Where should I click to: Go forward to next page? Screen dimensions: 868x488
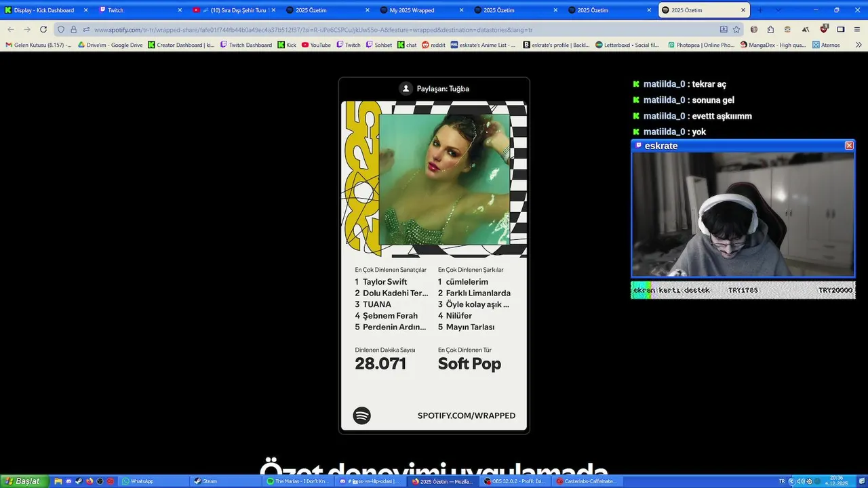(27, 29)
